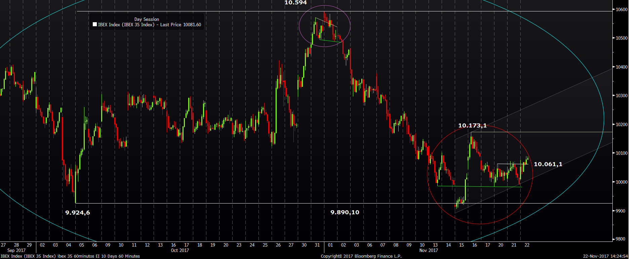Click the 10200 price axis label

(x=621, y=124)
